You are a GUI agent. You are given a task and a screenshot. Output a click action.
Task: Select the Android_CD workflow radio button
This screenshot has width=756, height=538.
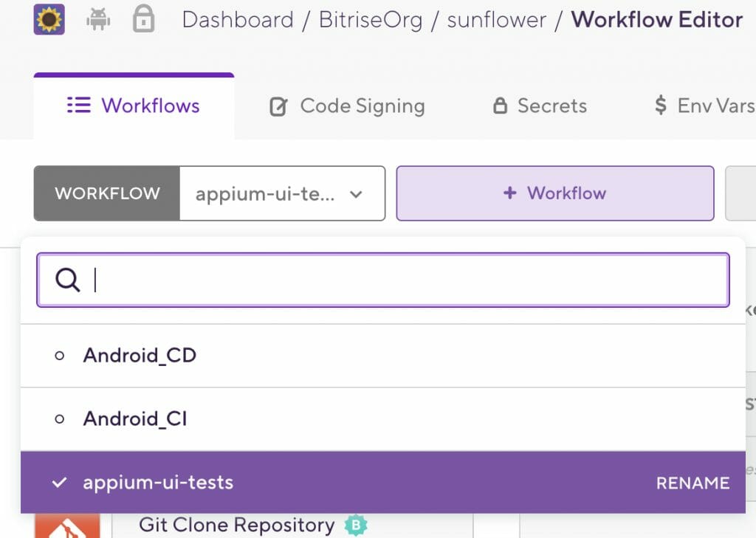coord(59,355)
